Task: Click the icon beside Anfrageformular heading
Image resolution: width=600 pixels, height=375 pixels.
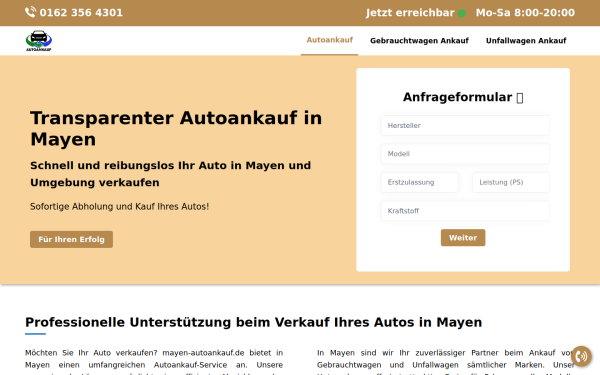Action: 520,98
